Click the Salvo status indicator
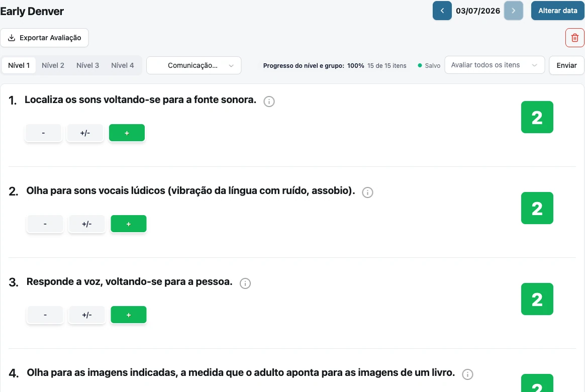 (x=429, y=66)
